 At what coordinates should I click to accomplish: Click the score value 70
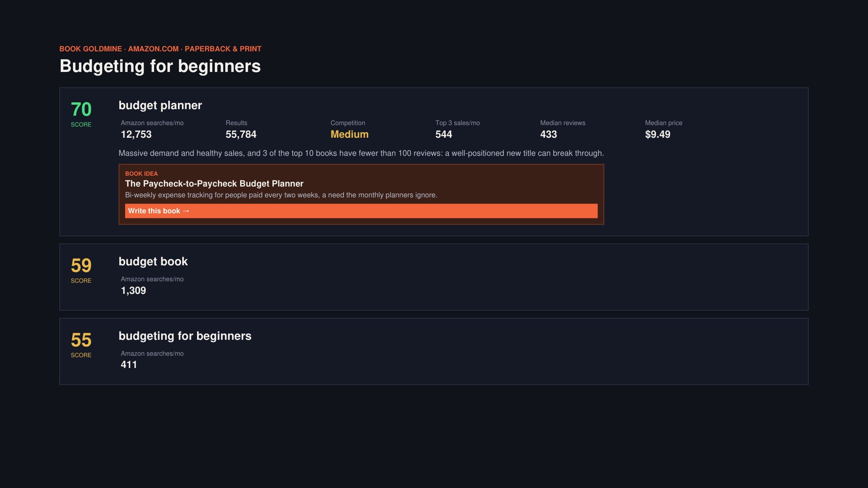pyautogui.click(x=81, y=109)
